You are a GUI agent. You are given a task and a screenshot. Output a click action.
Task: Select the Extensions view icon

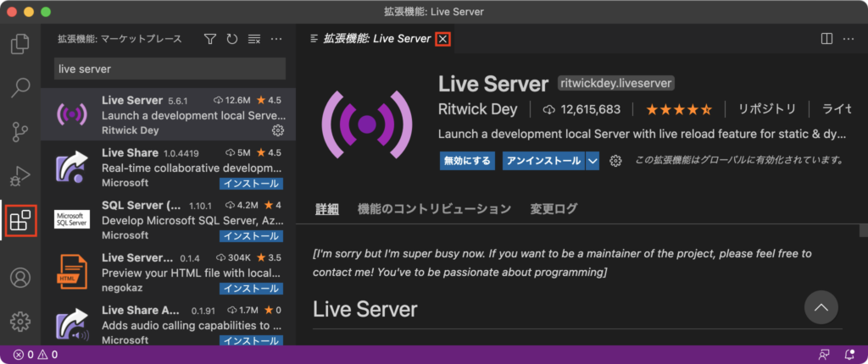(x=20, y=221)
